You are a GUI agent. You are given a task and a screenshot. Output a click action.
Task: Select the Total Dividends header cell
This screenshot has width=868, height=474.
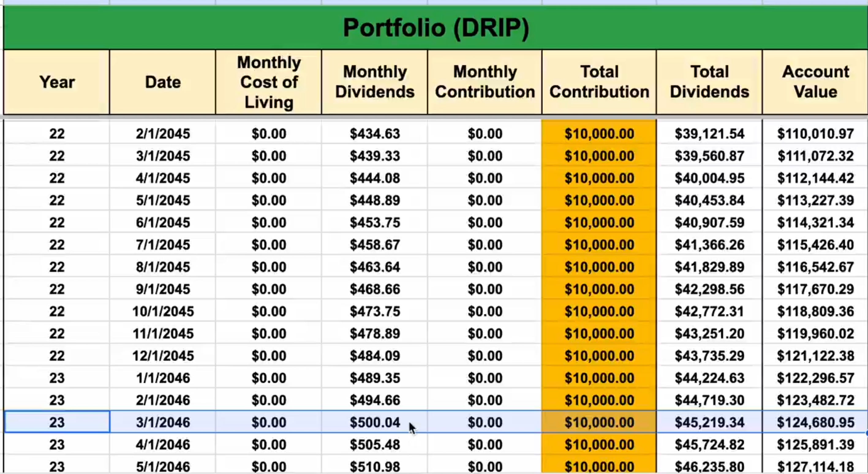709,82
